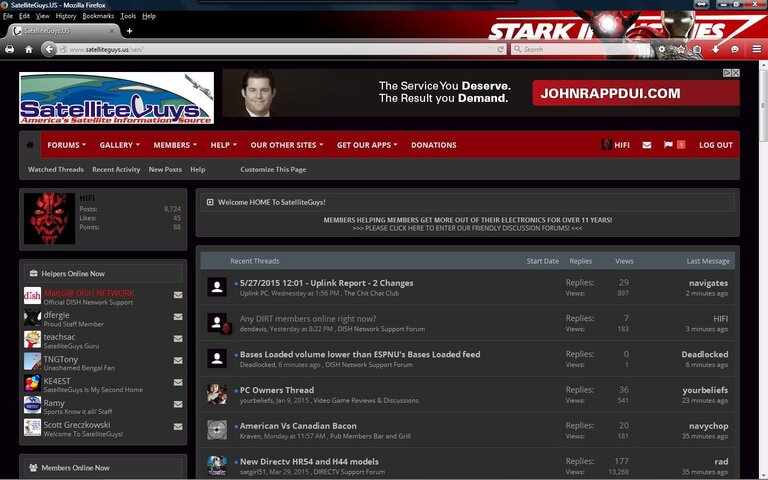Open the HELP dropdown in red navbar

point(223,145)
